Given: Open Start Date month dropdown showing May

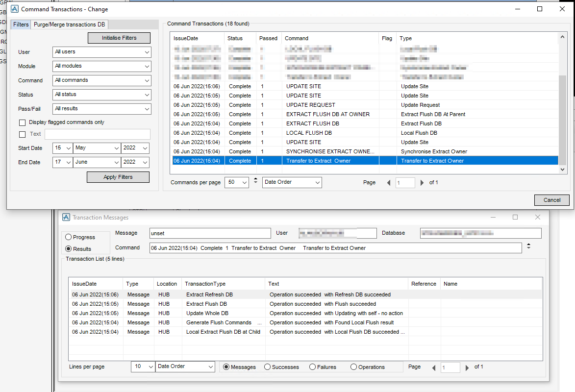Looking at the screenshot, I should pyautogui.click(x=97, y=148).
